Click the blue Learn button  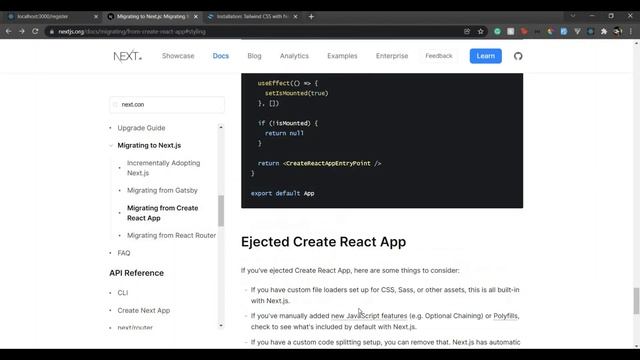click(485, 56)
